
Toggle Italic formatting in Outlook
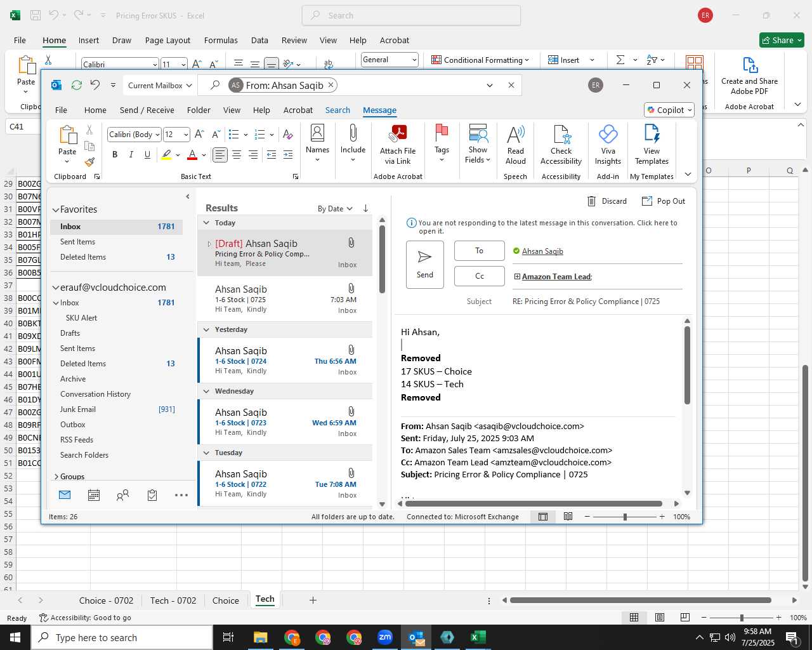(131, 155)
